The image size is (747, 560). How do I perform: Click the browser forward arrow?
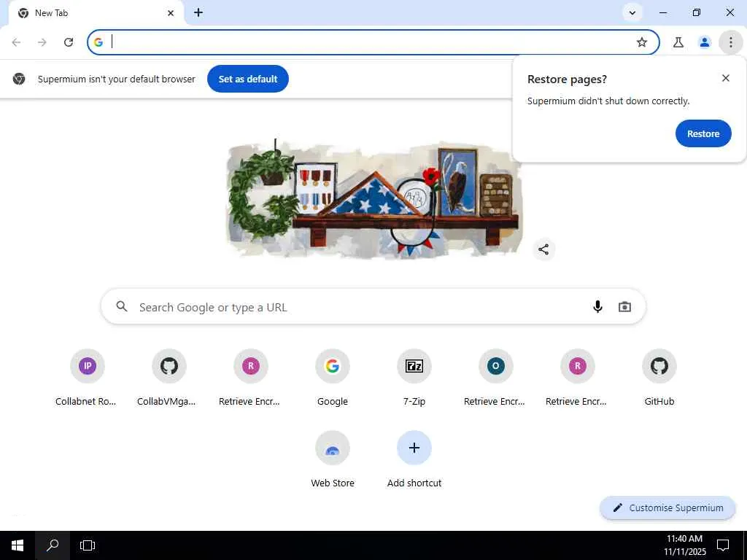pos(42,42)
